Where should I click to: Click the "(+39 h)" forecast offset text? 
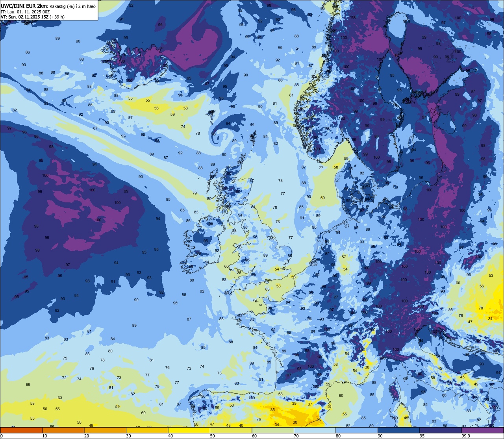[x=57, y=17]
